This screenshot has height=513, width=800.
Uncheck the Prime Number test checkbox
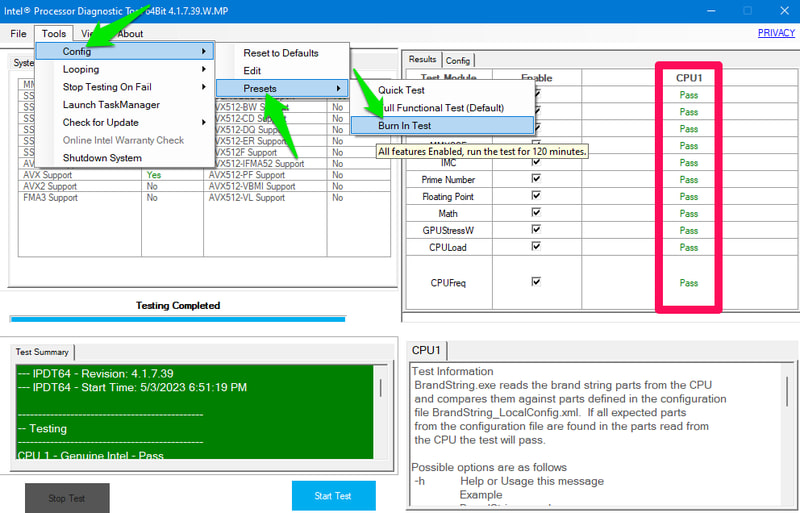click(537, 179)
